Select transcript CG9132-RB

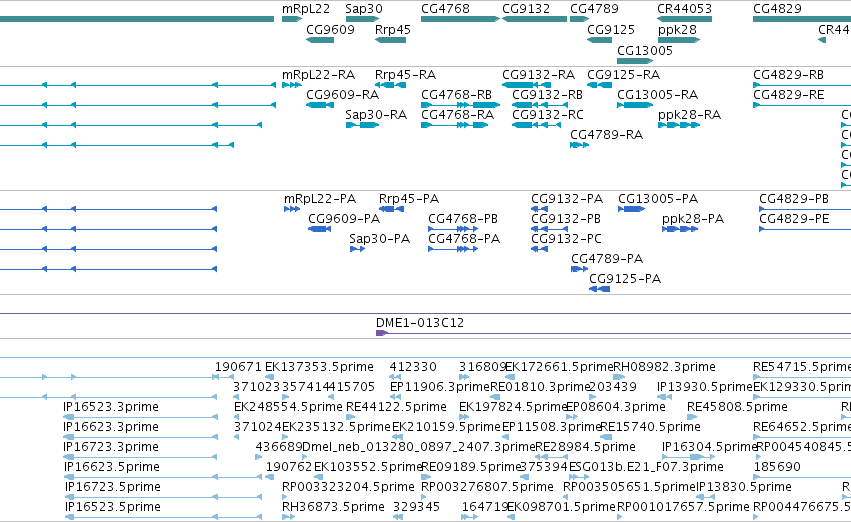tap(540, 105)
